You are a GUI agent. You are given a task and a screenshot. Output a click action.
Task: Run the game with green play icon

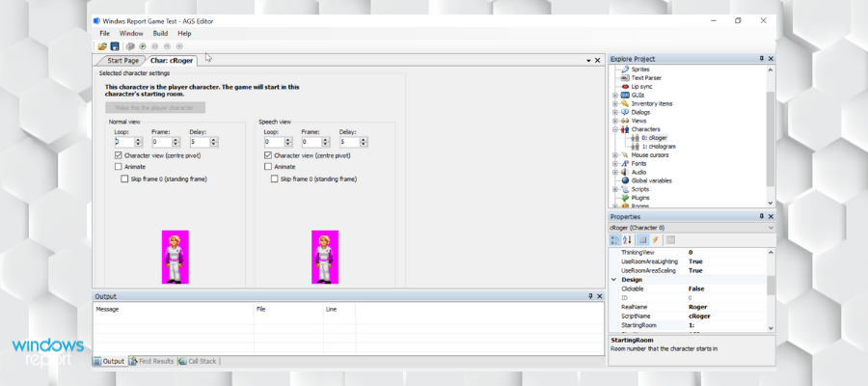click(143, 46)
